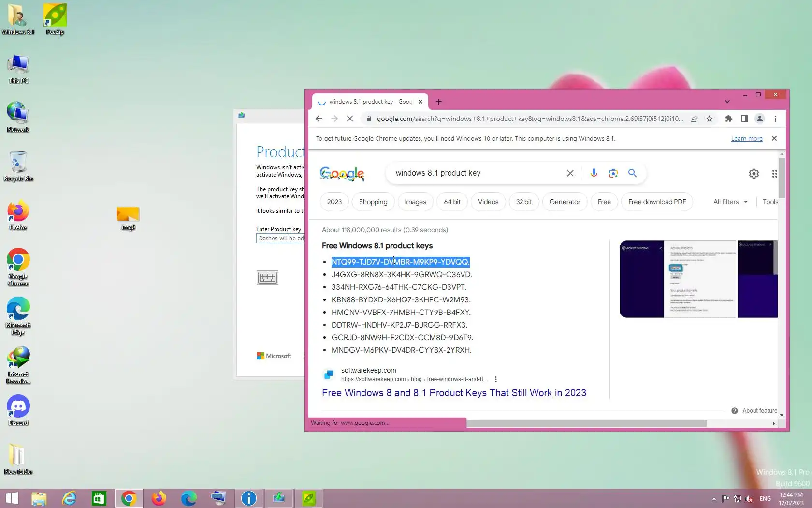The width and height of the screenshot is (812, 508).
Task: Switch to Videos results
Action: point(488,202)
